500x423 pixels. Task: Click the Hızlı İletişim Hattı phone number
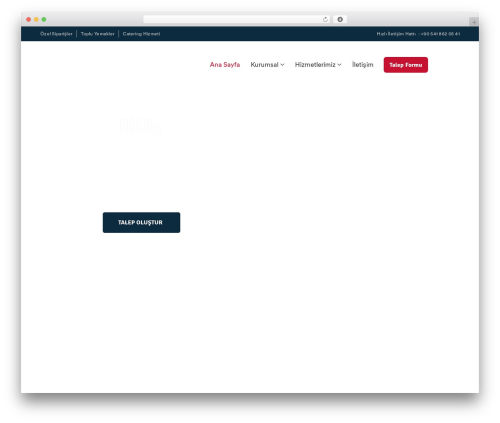(440, 34)
